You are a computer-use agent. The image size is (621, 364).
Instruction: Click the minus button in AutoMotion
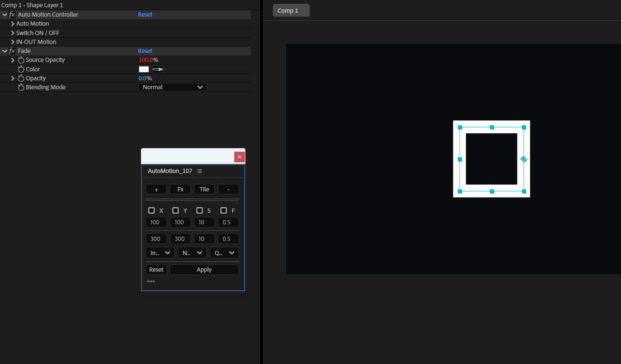(x=228, y=189)
